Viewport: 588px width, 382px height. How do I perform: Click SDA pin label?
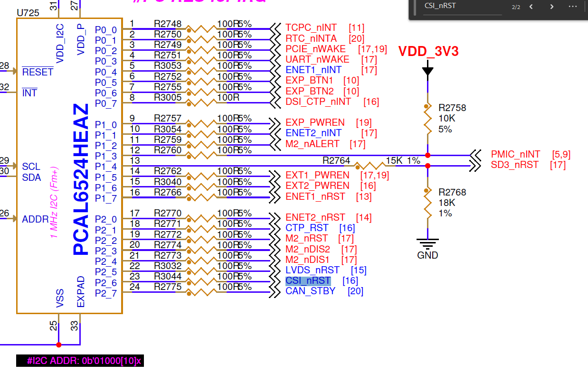tap(31, 177)
